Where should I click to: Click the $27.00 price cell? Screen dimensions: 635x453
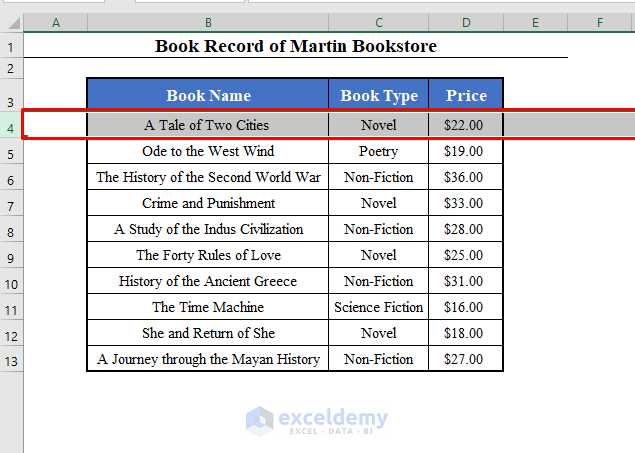pyautogui.click(x=462, y=359)
